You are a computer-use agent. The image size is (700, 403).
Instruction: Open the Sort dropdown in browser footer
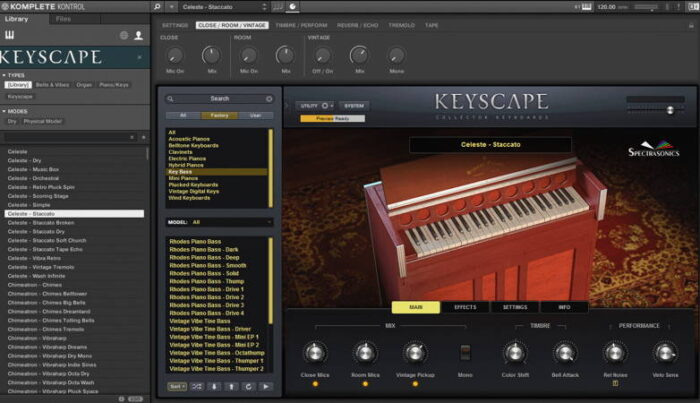(x=177, y=386)
